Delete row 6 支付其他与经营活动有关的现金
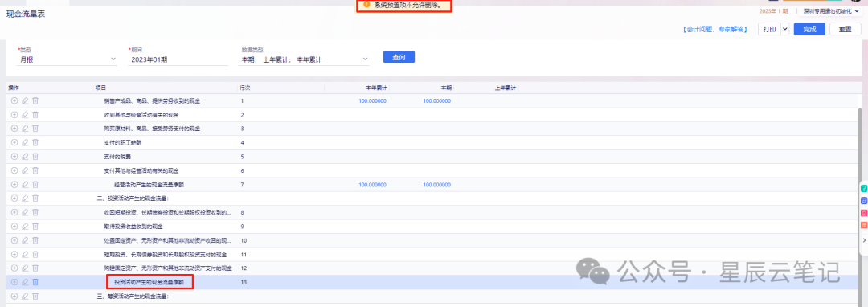 [35, 170]
